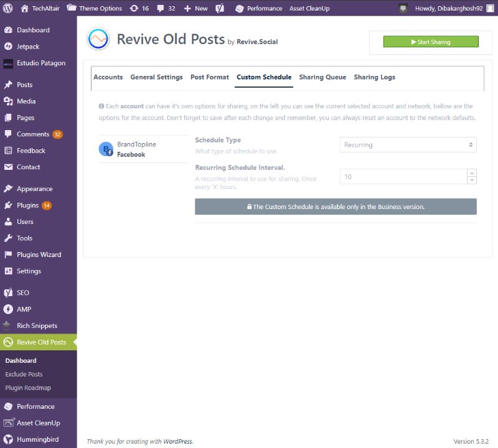Click the AMP lightning icon in sidebar
The width and height of the screenshot is (498, 448).
pyautogui.click(x=8, y=309)
